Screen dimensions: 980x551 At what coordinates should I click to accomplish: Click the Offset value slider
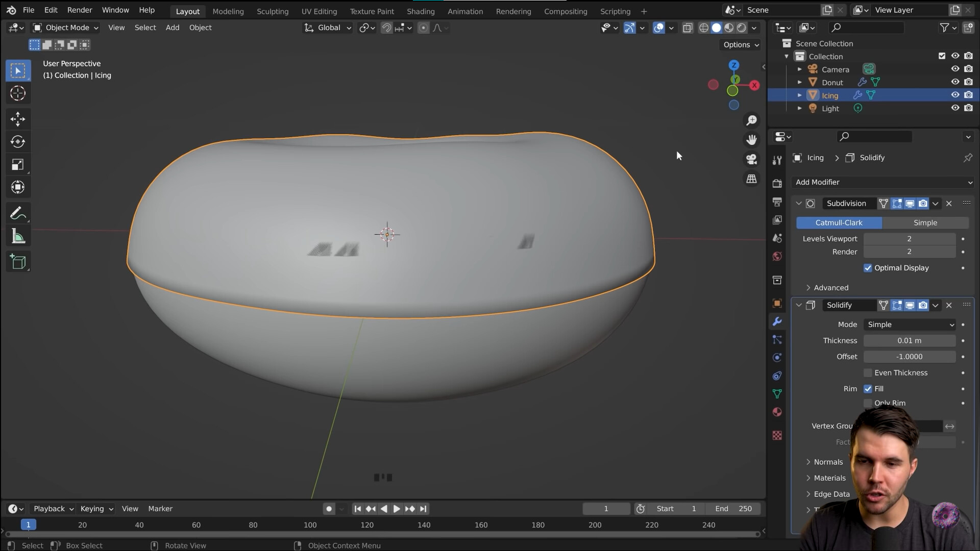pyautogui.click(x=910, y=357)
